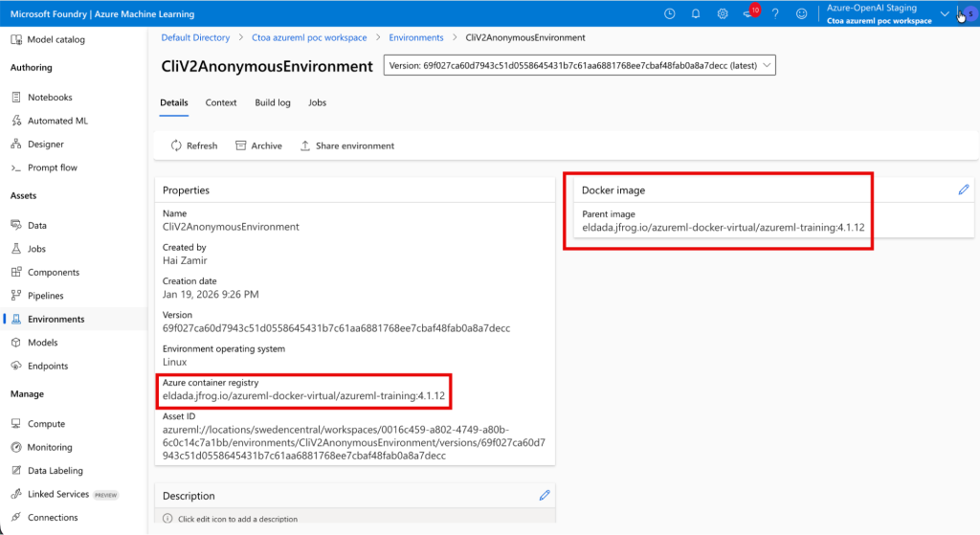Open Notebooks from the sidebar
Screen dimensions: 980x535
(x=50, y=98)
